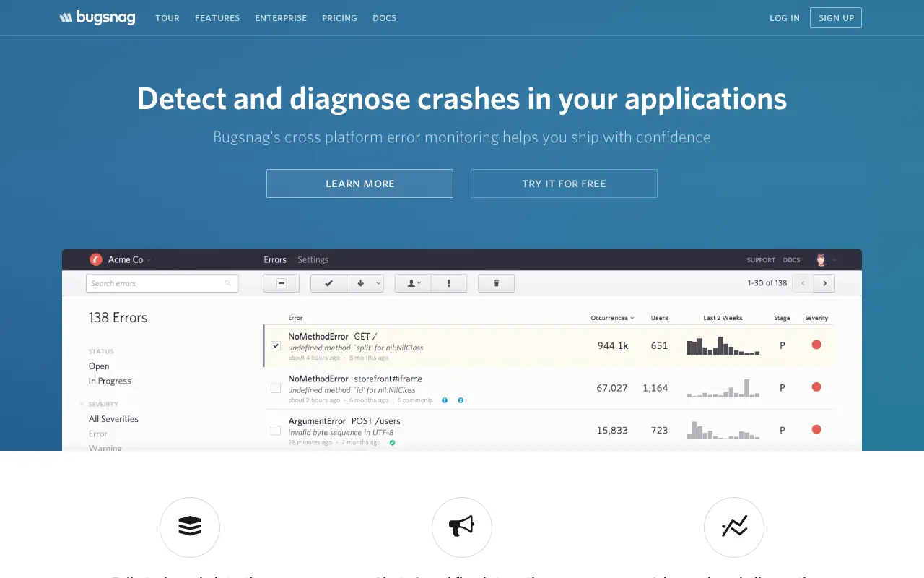Screen dimensions: 924x578
Task: Uncheck the NoMethodError GET / checkbox
Action: click(x=276, y=345)
